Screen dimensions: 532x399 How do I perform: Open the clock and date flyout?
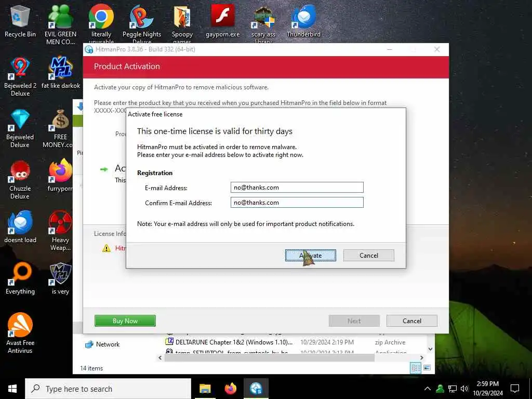488,389
